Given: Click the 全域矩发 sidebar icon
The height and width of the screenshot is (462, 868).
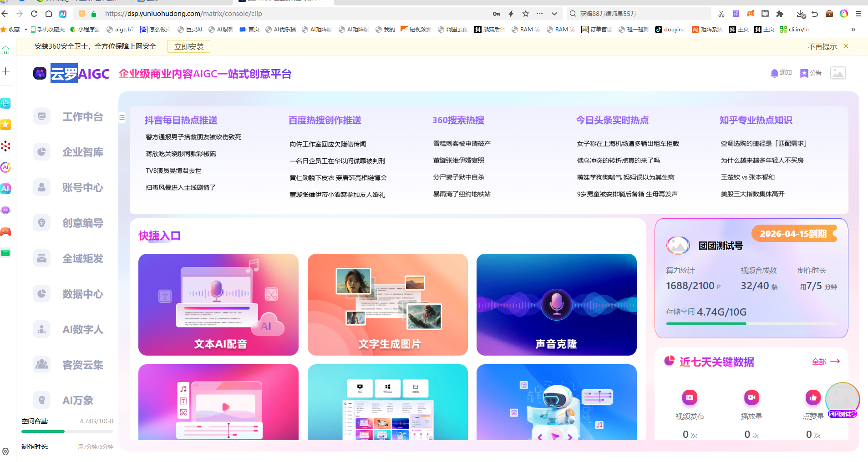Looking at the screenshot, I should point(42,258).
